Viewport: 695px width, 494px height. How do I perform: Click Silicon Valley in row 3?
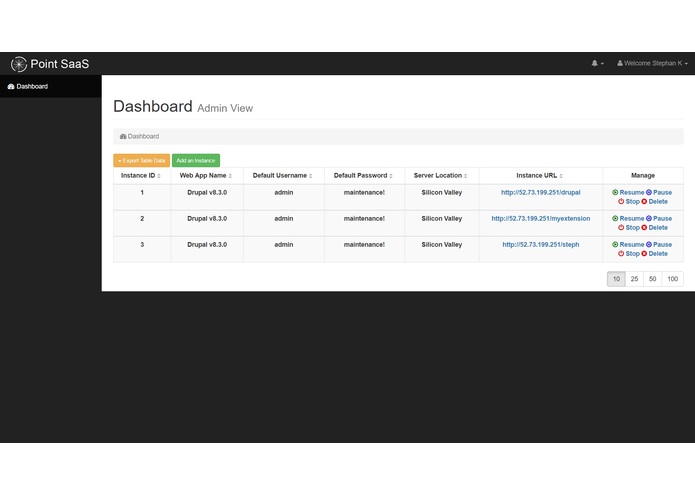[x=441, y=245]
